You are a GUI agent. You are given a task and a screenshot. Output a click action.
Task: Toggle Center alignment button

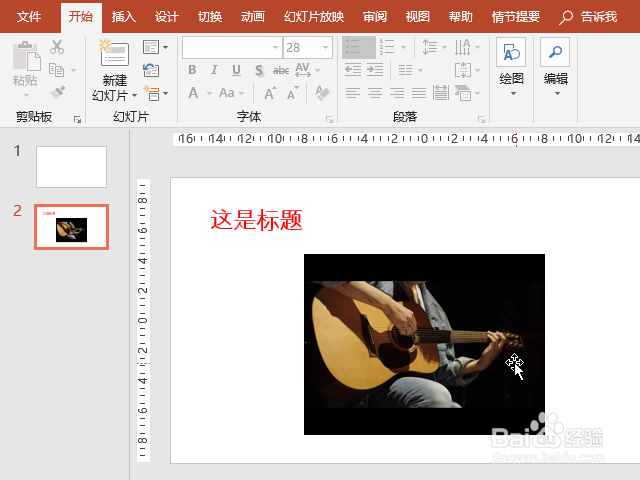(x=375, y=93)
